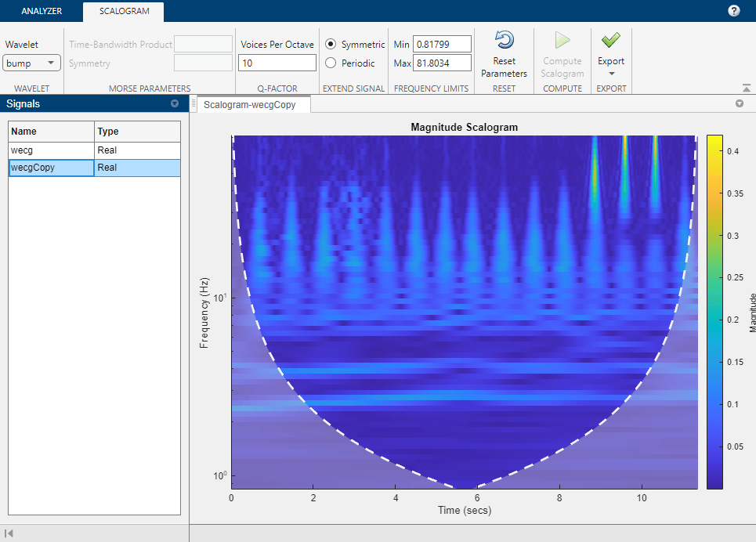This screenshot has height=542, width=756.
Task: Click the Signals panel options icon
Action: point(175,103)
